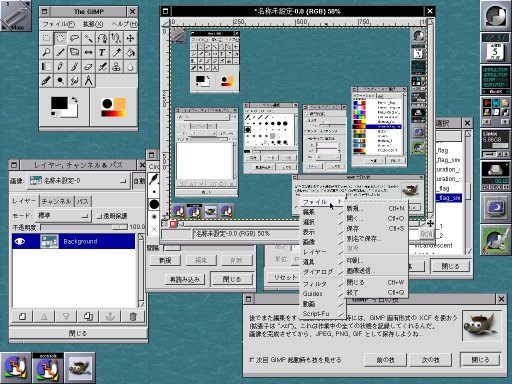Image resolution: width=512 pixels, height=384 pixels.
Task: Open ファイル(F) menu in toolbox
Action: click(59, 24)
